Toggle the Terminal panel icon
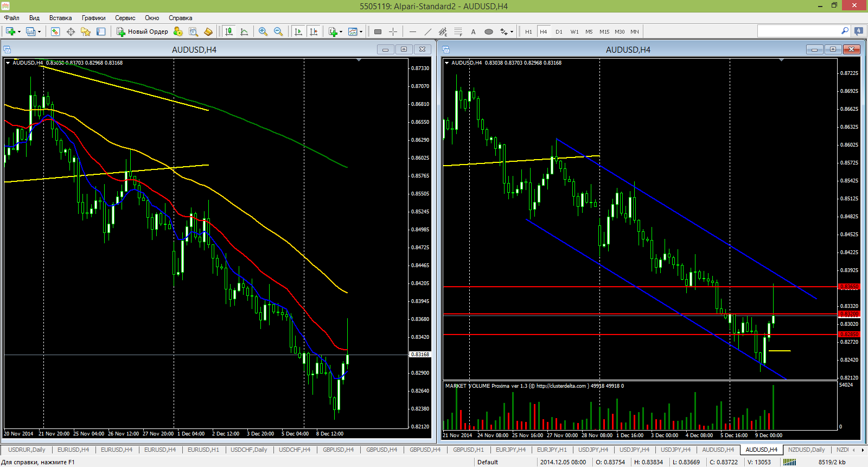The height and width of the screenshot is (467, 868). coord(101,31)
